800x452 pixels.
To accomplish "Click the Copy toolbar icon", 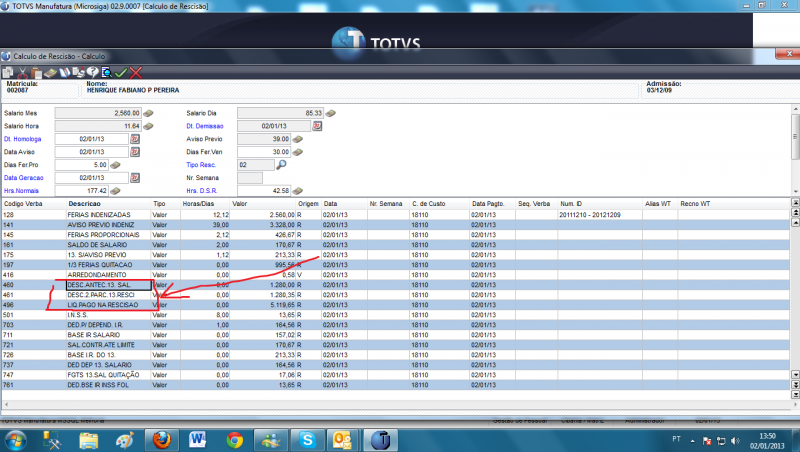I will 8,72.
